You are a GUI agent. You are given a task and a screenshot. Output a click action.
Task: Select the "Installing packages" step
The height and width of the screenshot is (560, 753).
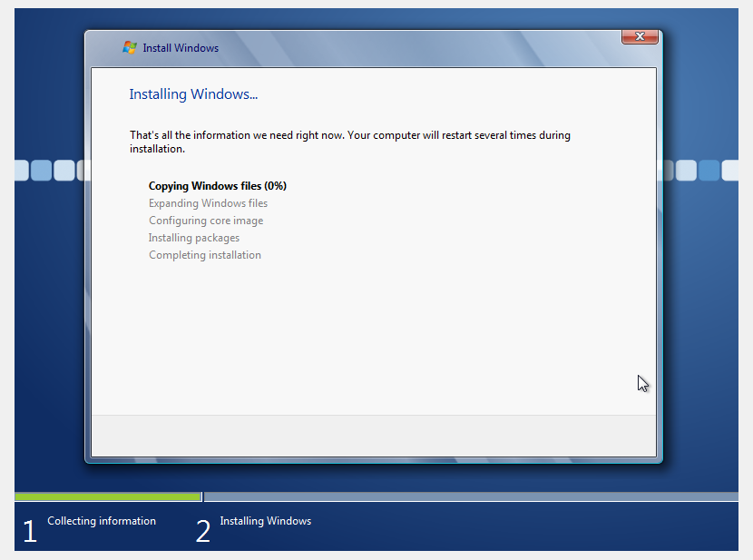pos(194,238)
